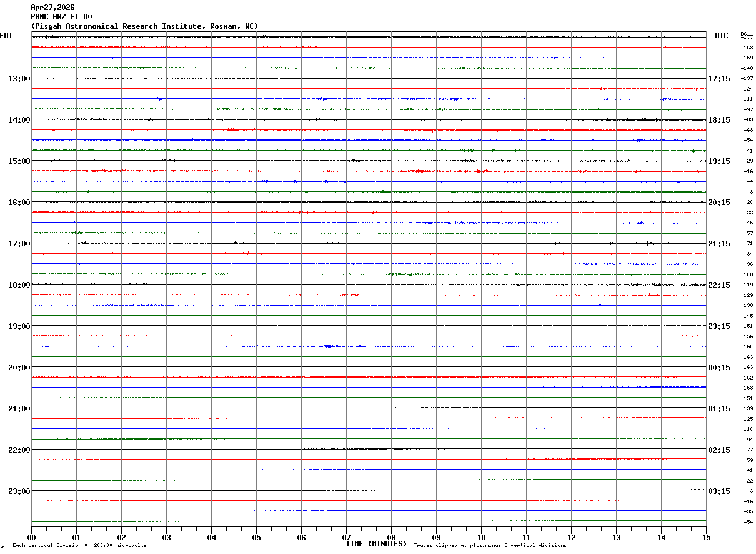The image size is (756, 554).
Task: Click the DC value -177
Action: [747, 38]
